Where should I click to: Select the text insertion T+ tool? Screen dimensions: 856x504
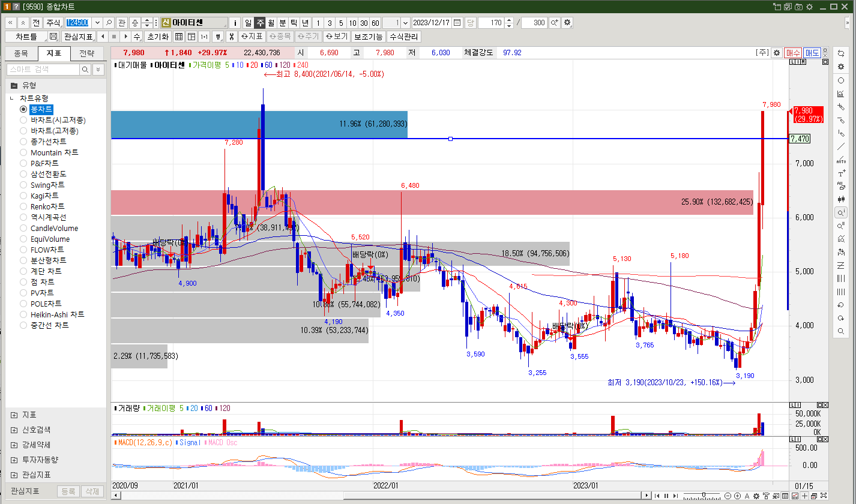point(841,173)
